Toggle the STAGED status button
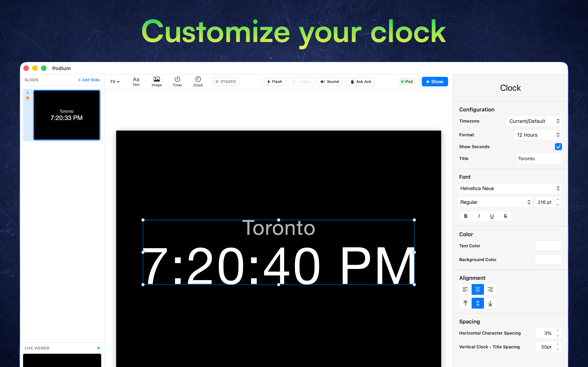 225,82
